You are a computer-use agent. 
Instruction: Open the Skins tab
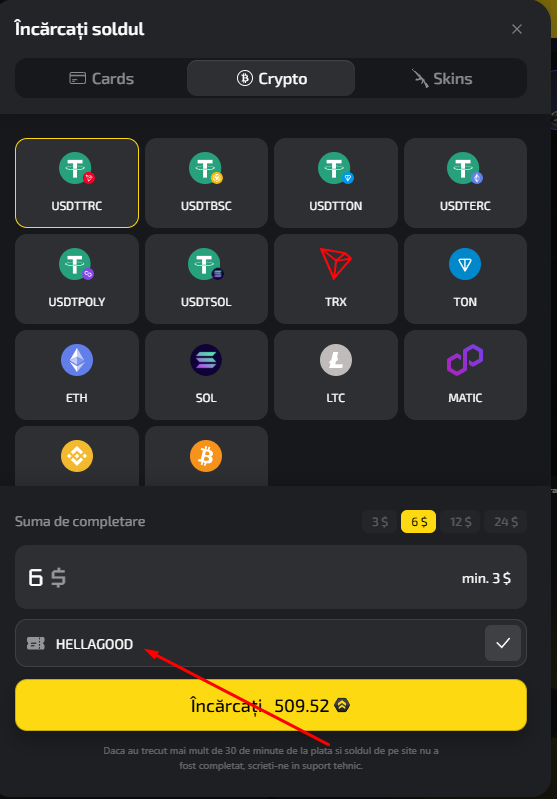click(442, 78)
